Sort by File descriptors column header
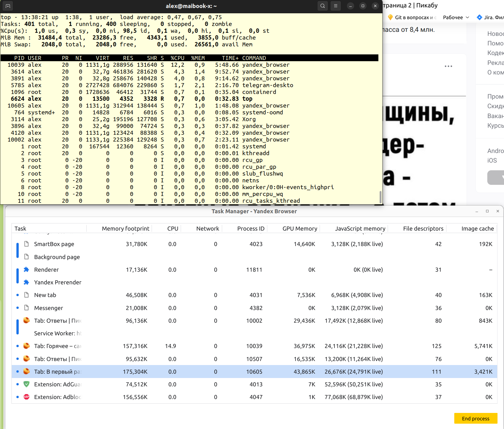This screenshot has width=504, height=429. point(423,228)
